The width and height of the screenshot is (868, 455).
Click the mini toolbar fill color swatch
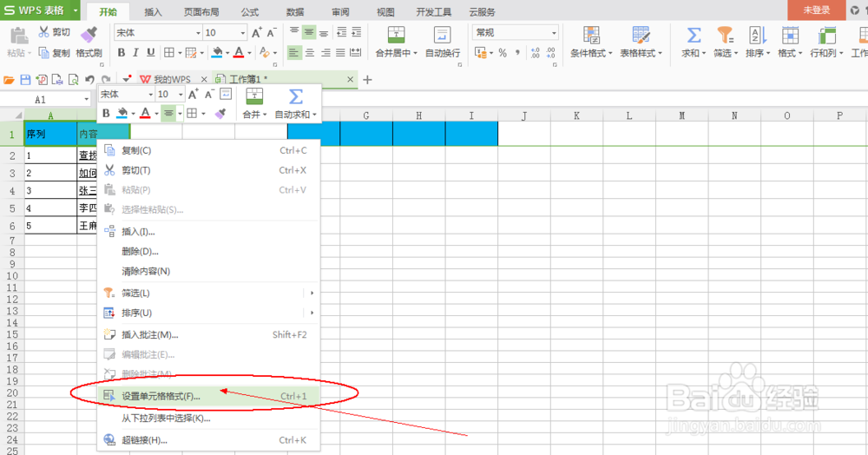tap(122, 114)
